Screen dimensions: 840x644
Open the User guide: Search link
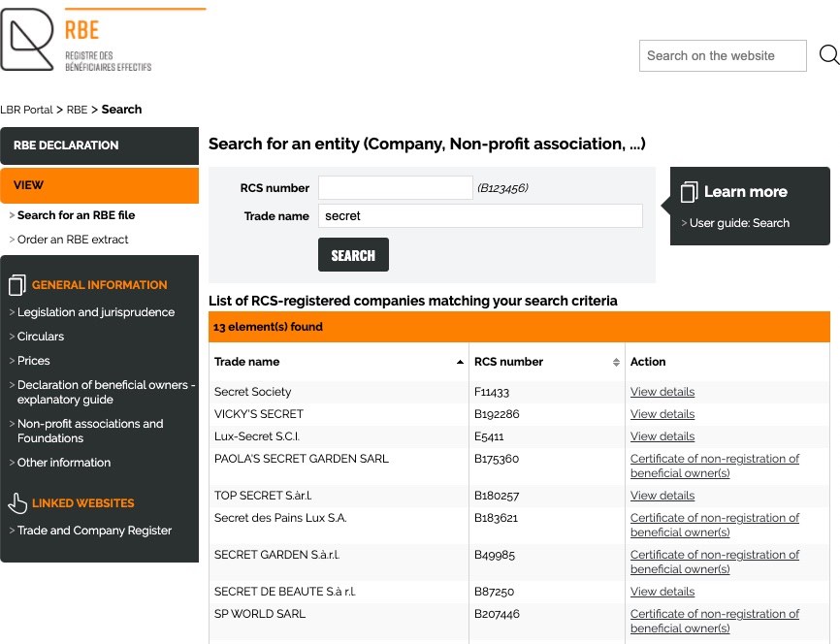[739, 223]
